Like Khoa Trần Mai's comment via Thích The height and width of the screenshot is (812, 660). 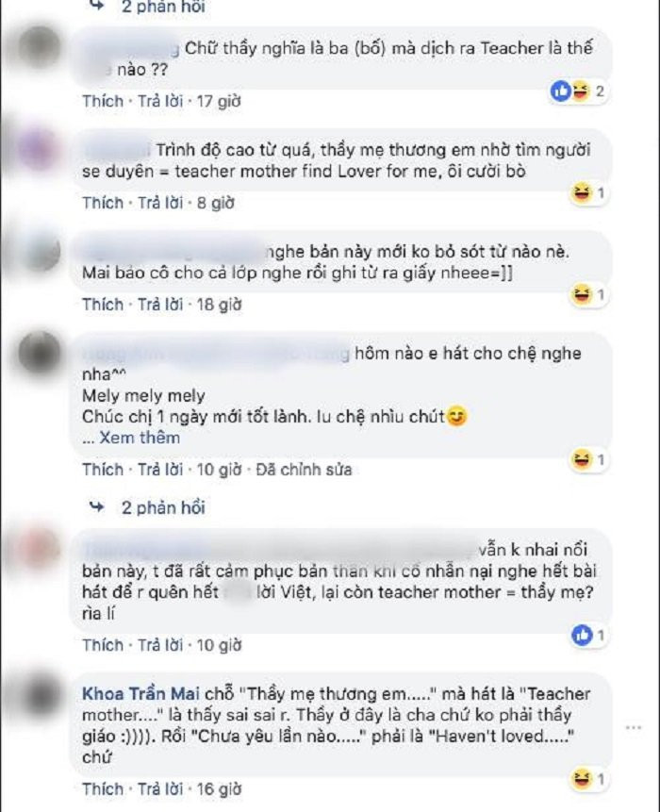[x=103, y=789]
